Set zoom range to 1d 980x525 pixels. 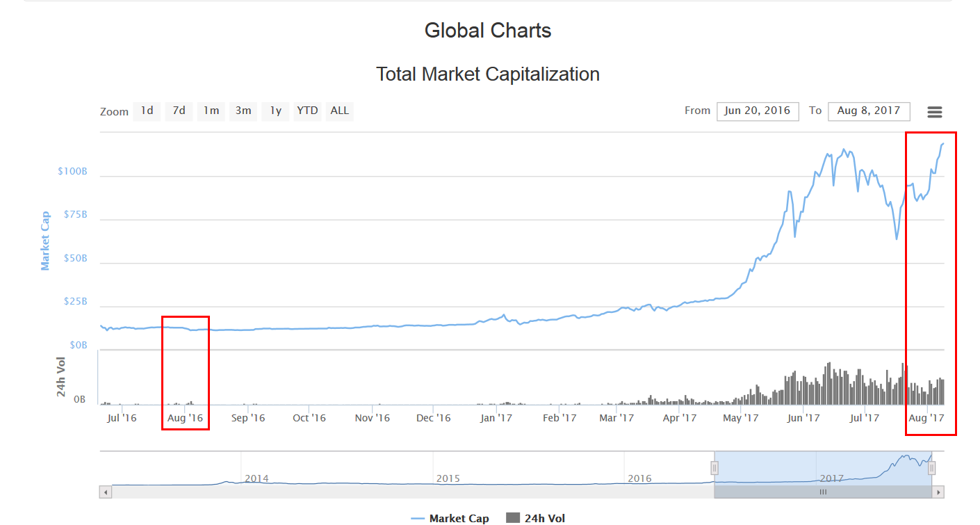click(x=147, y=111)
